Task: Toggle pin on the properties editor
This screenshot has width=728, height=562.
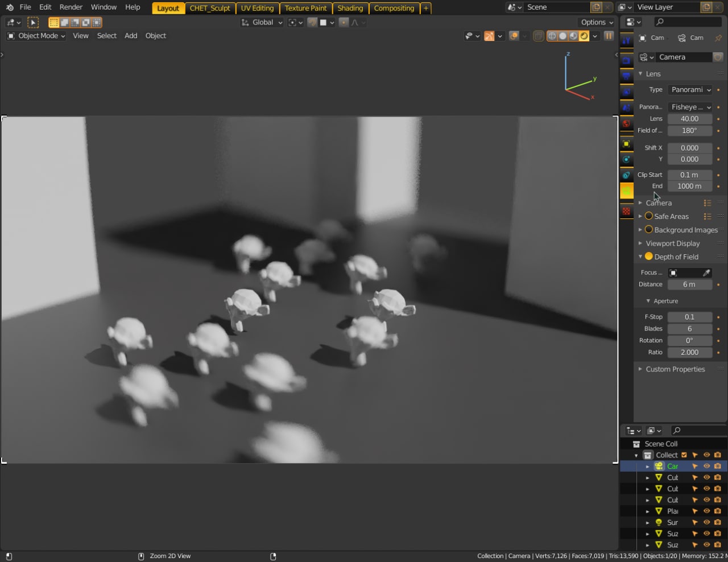Action: coord(718,38)
